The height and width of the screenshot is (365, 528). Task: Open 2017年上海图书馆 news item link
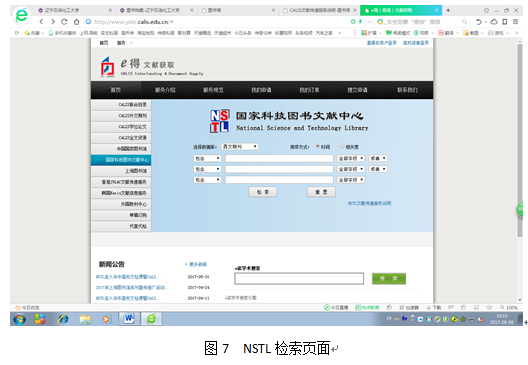[133, 288]
